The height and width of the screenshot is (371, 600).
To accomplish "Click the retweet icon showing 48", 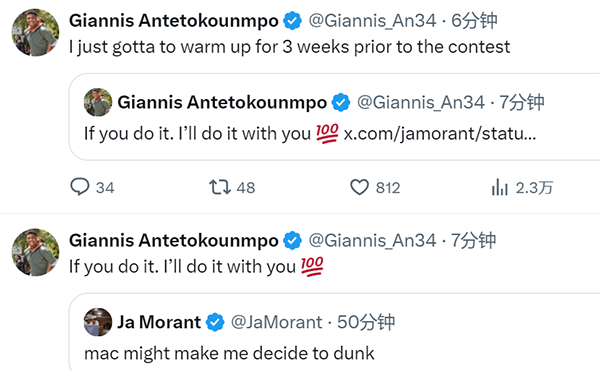I will coord(220,187).
